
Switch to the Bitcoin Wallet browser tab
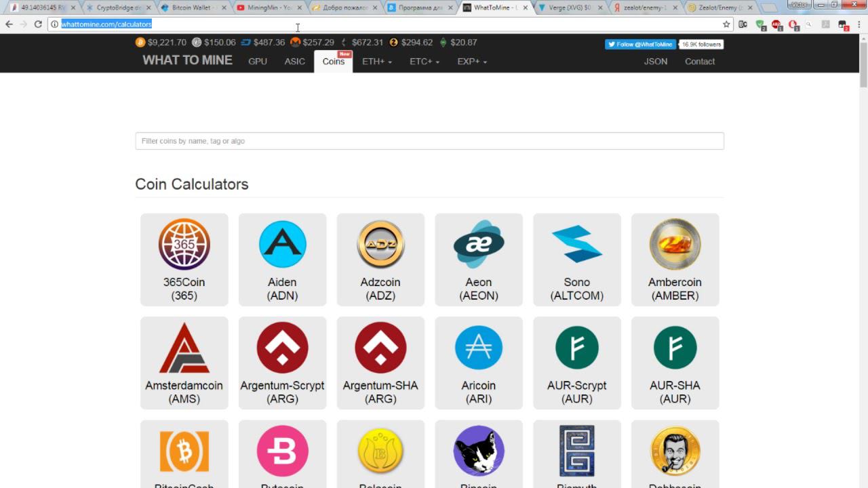tap(194, 7)
